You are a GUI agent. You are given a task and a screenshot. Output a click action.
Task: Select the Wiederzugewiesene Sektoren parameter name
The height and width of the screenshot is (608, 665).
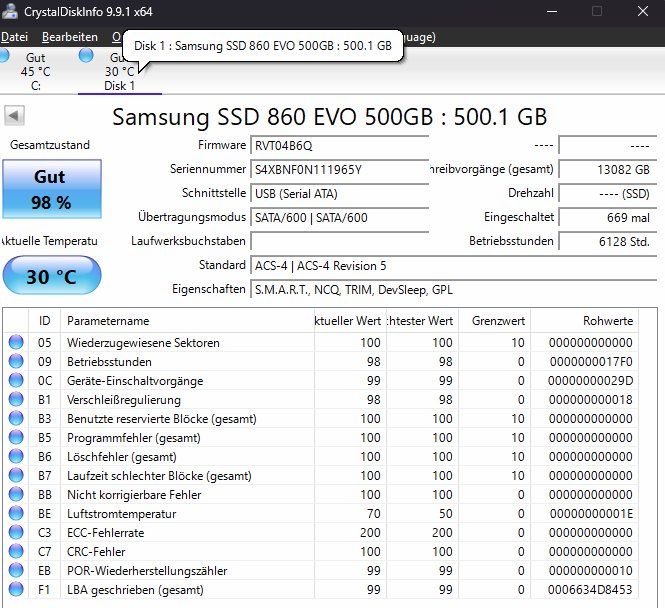point(143,343)
